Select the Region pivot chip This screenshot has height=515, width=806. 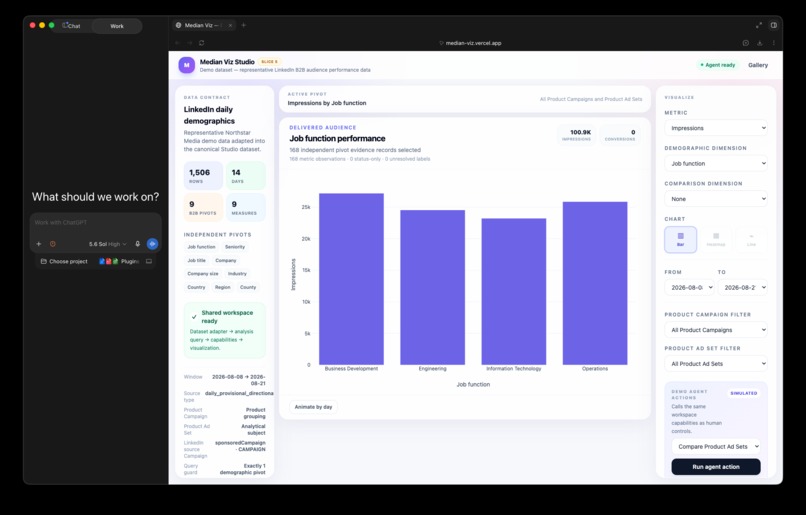tap(223, 287)
